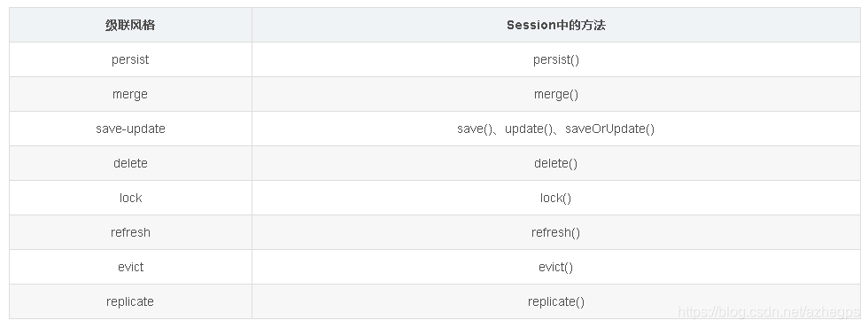Viewport: 868px width, 328px height.
Task: Click the merge() method cell
Action: coord(556,94)
